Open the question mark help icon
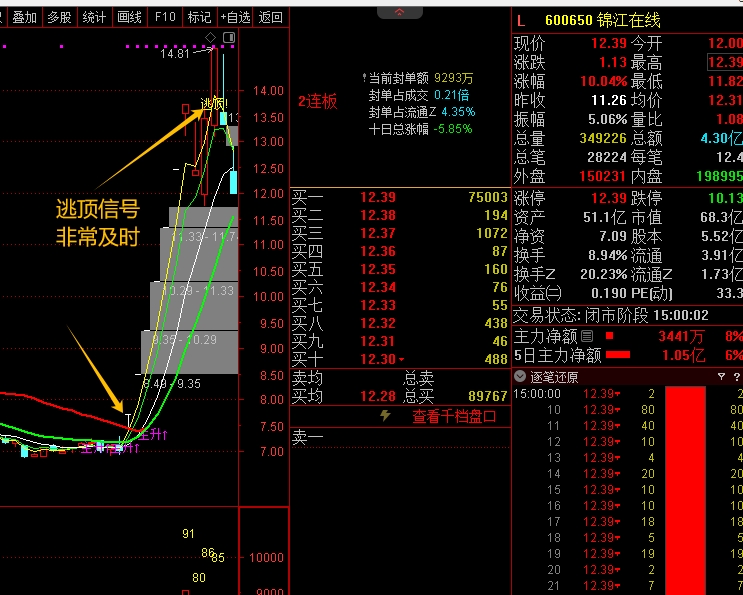Viewport: 743px width, 595px height. [736, 377]
